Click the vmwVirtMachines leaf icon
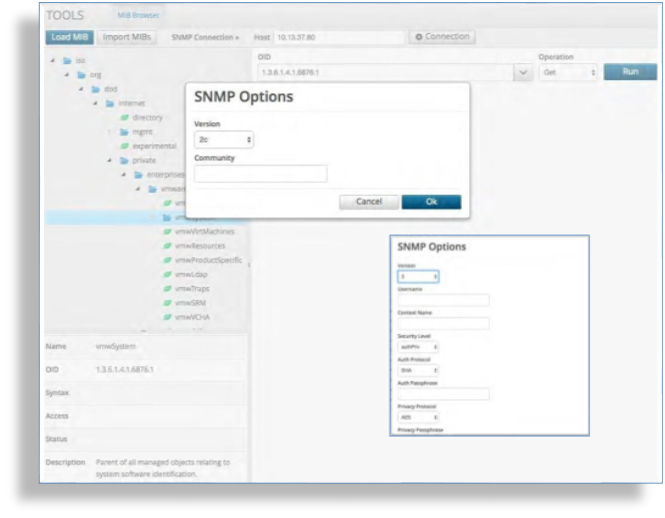The width and height of the screenshot is (665, 518). [167, 232]
